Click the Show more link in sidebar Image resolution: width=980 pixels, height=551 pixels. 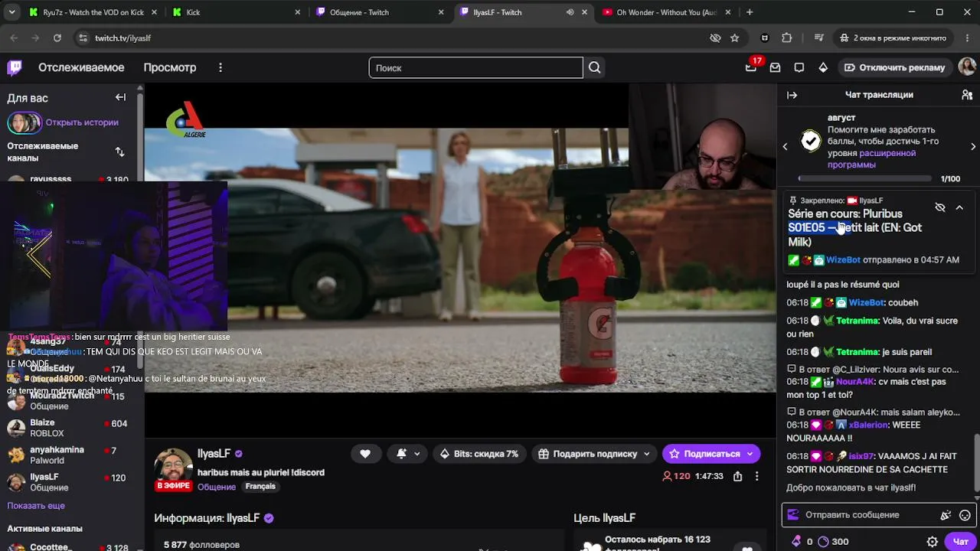[x=36, y=506]
